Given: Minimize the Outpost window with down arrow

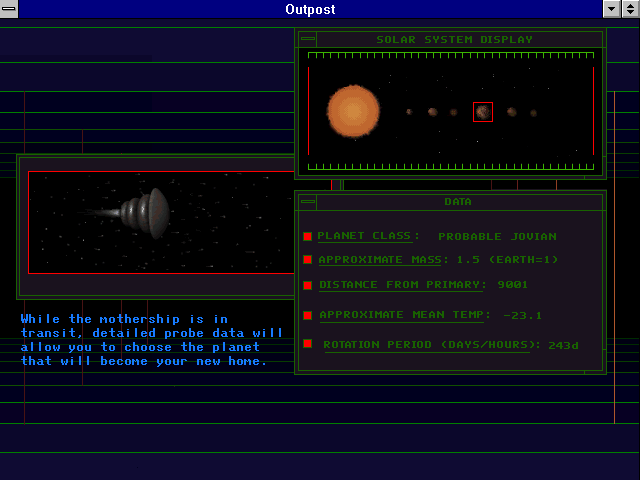Looking at the screenshot, I should pos(611,9).
